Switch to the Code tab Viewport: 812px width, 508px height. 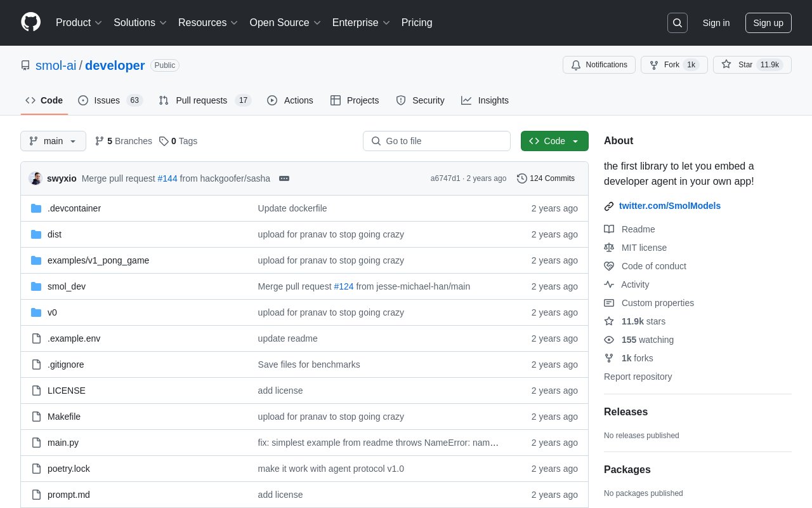(44, 100)
